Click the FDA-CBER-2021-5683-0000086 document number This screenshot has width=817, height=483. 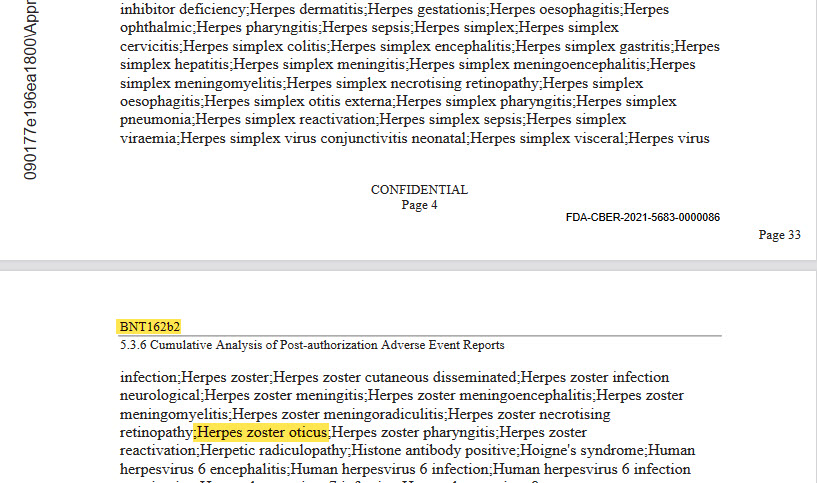(642, 217)
